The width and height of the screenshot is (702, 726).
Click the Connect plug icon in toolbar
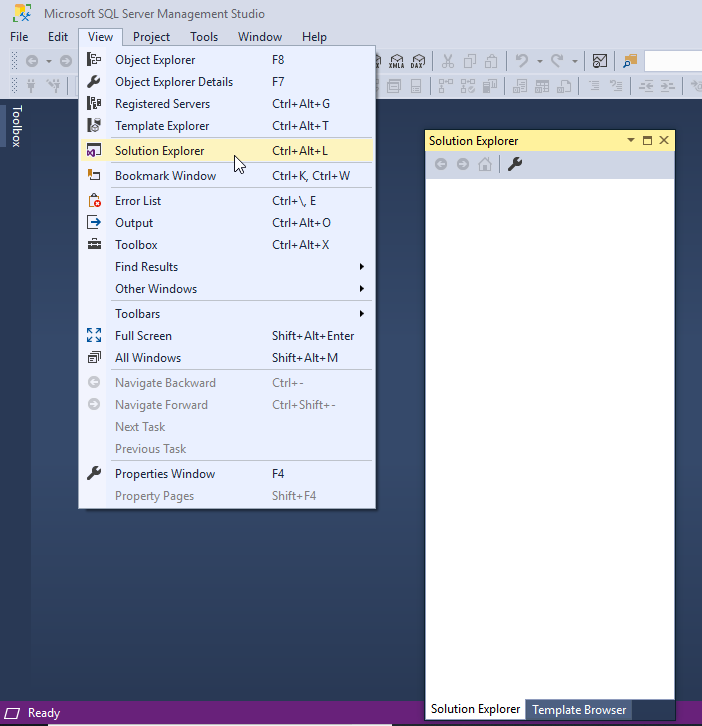(x=31, y=86)
